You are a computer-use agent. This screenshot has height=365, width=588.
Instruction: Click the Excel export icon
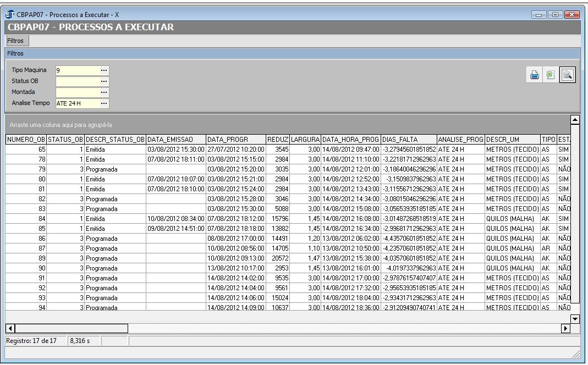[550, 75]
